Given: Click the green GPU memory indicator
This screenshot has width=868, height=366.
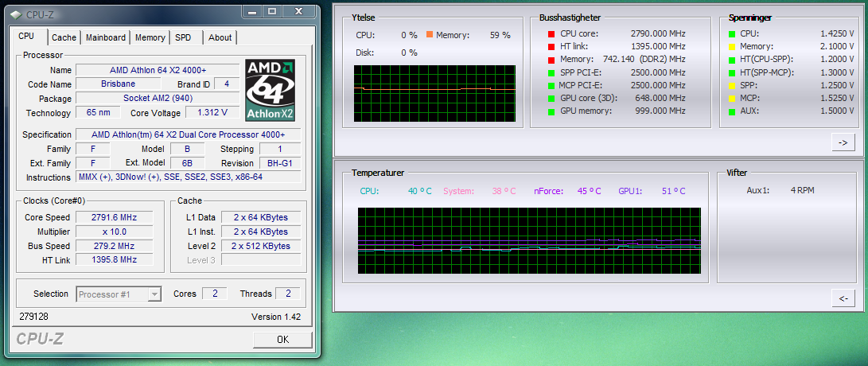Looking at the screenshot, I should (x=551, y=111).
